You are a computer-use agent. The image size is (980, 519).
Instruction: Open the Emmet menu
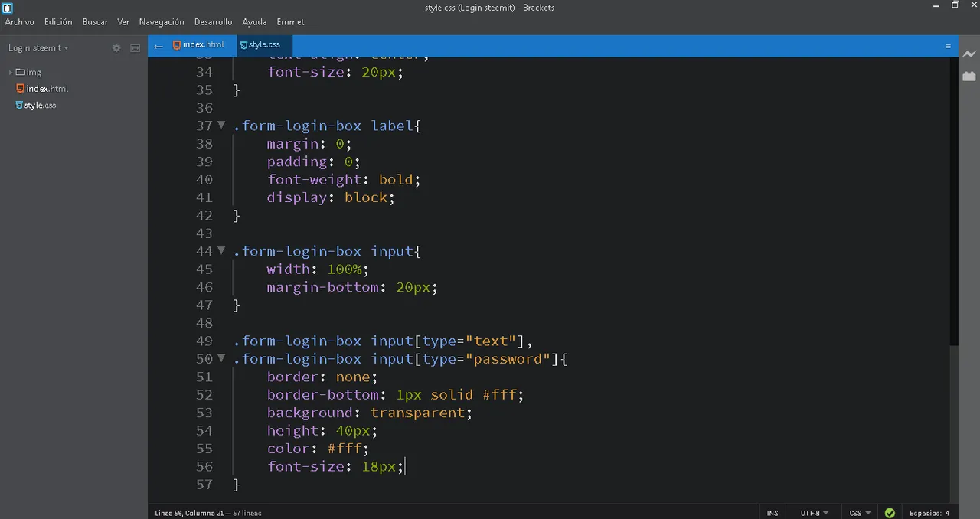[x=290, y=22]
